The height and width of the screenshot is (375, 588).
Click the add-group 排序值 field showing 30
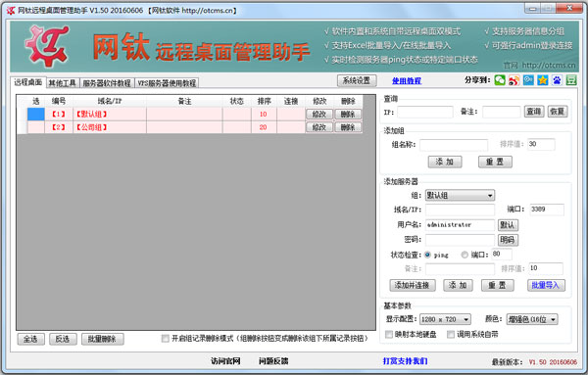click(x=541, y=144)
